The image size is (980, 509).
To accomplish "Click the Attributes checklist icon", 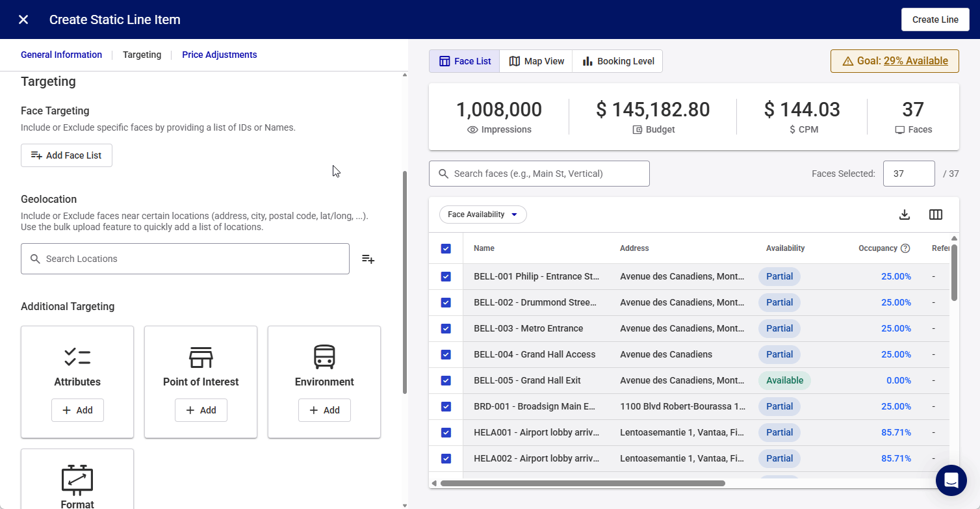I will [x=77, y=356].
